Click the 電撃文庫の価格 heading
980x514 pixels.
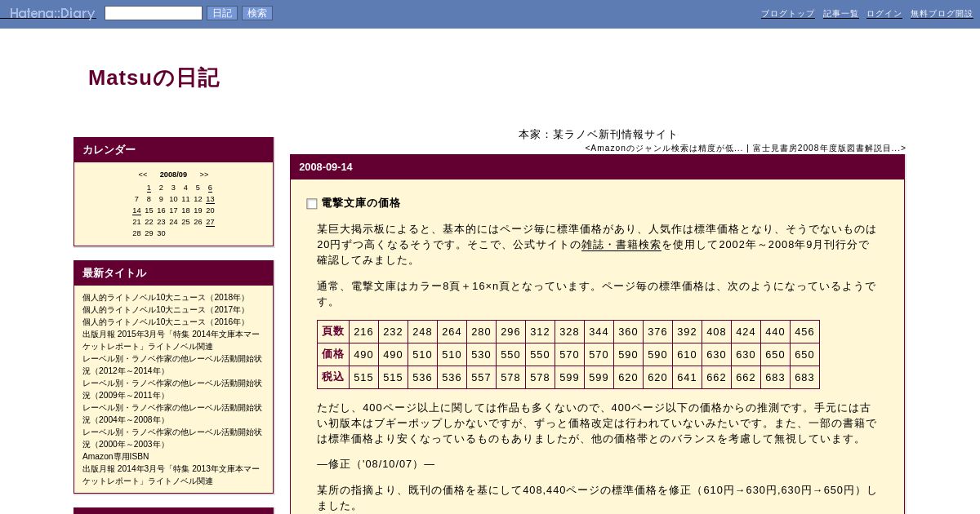(360, 203)
